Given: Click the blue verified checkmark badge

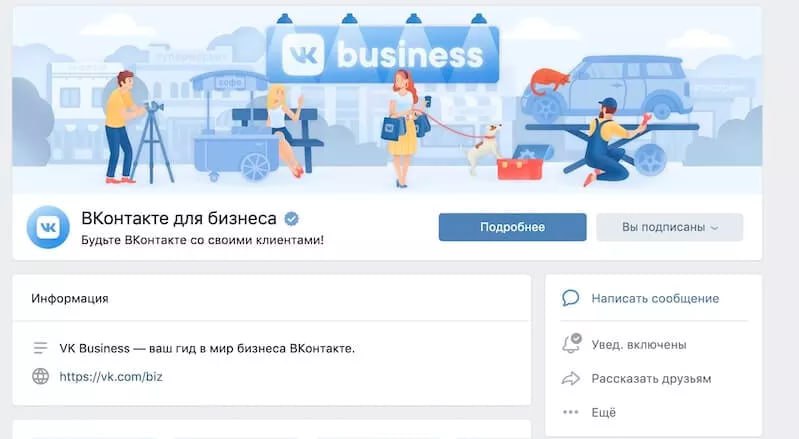Looking at the screenshot, I should (x=291, y=219).
